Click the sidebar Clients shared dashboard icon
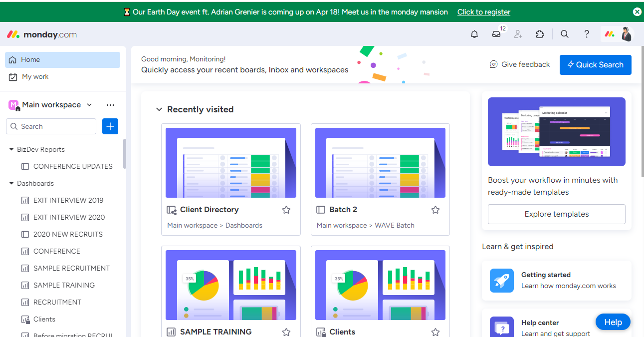The height and width of the screenshot is (337, 644). coord(25,319)
